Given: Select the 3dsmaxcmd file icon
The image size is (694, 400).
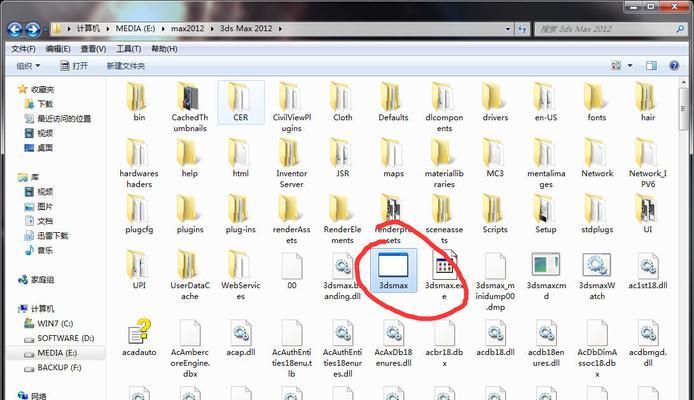Looking at the screenshot, I should click(x=546, y=275).
